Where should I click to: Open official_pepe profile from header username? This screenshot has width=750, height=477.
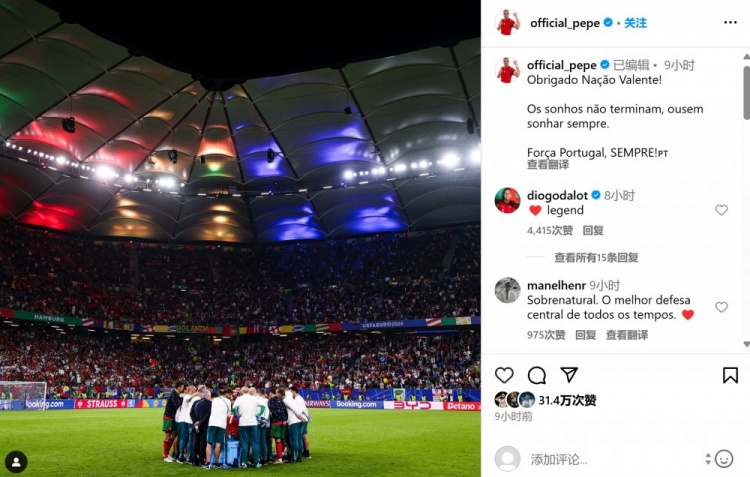564,23
